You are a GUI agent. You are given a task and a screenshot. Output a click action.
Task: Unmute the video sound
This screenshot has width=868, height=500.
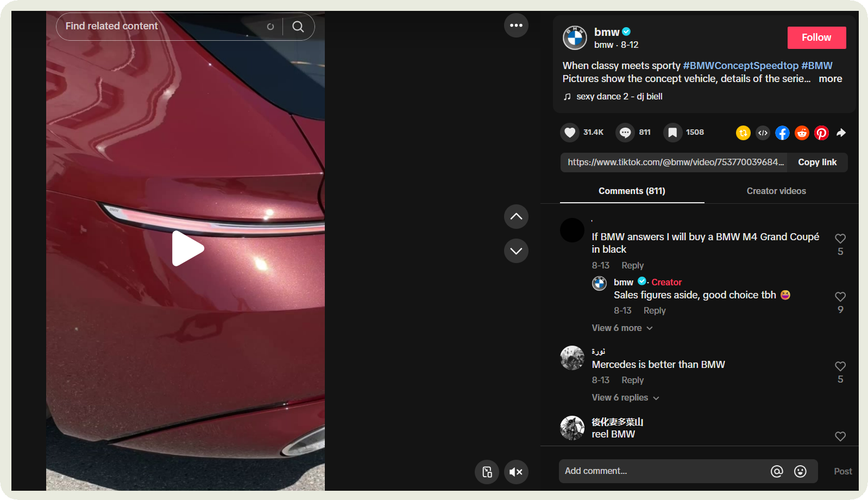click(x=516, y=472)
